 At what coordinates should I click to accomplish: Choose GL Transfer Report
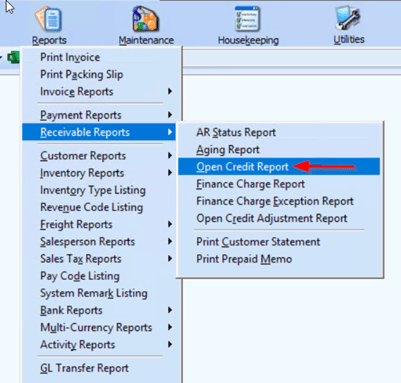[99, 368]
